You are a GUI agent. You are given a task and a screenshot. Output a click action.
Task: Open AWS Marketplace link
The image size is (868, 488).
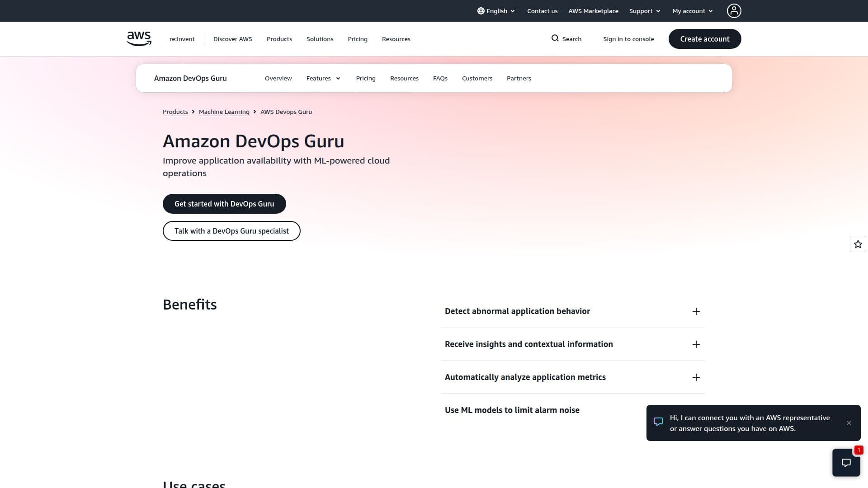coord(593,11)
